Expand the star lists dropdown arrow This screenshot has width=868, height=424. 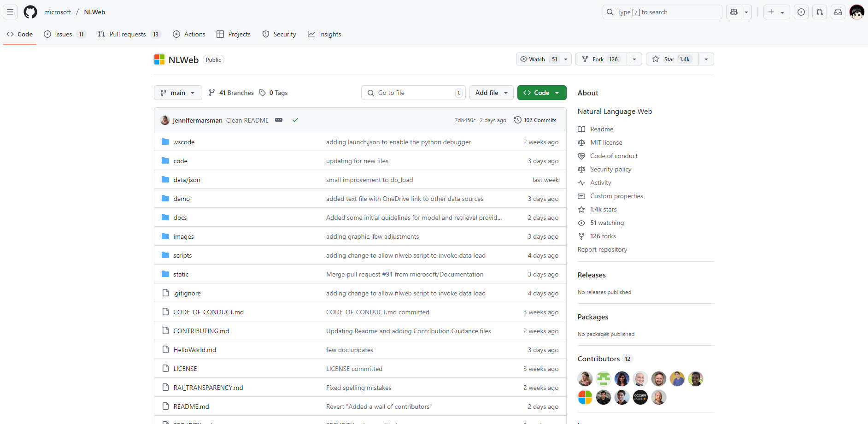(706, 59)
